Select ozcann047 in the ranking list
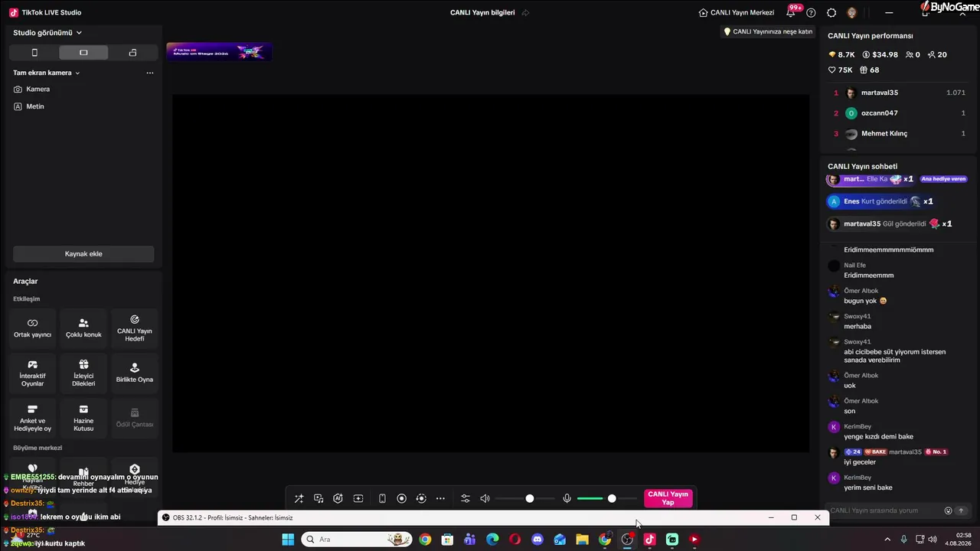 897,113
